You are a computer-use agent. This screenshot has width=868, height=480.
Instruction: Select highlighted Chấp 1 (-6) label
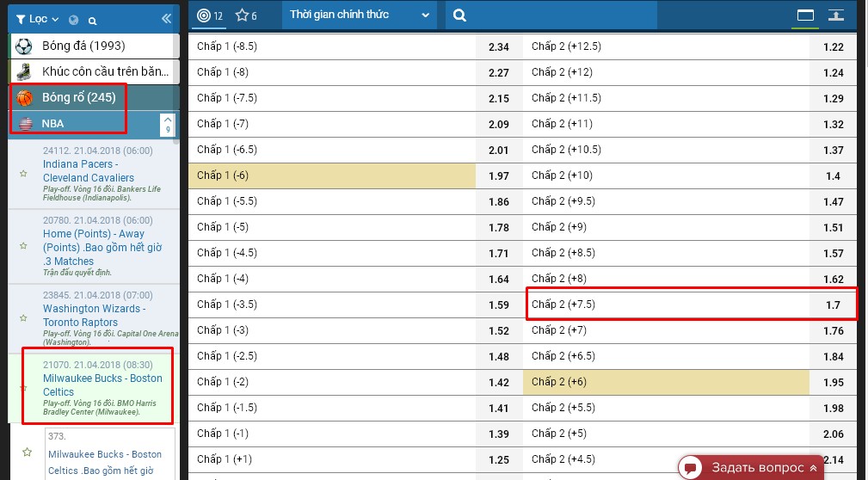[x=331, y=175]
